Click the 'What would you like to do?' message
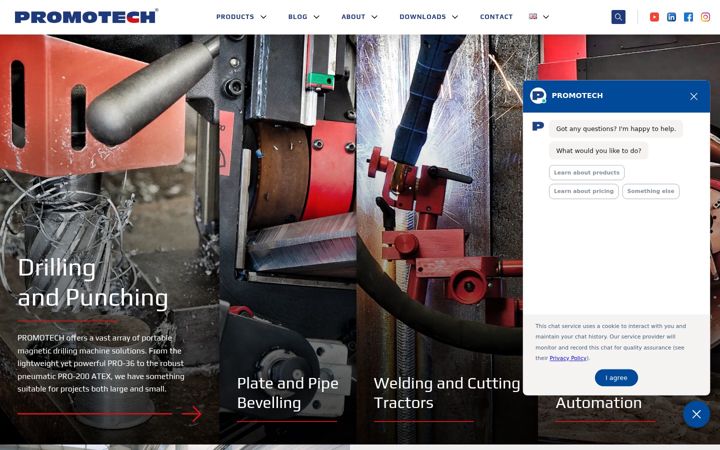This screenshot has width=720, height=450. click(x=598, y=151)
